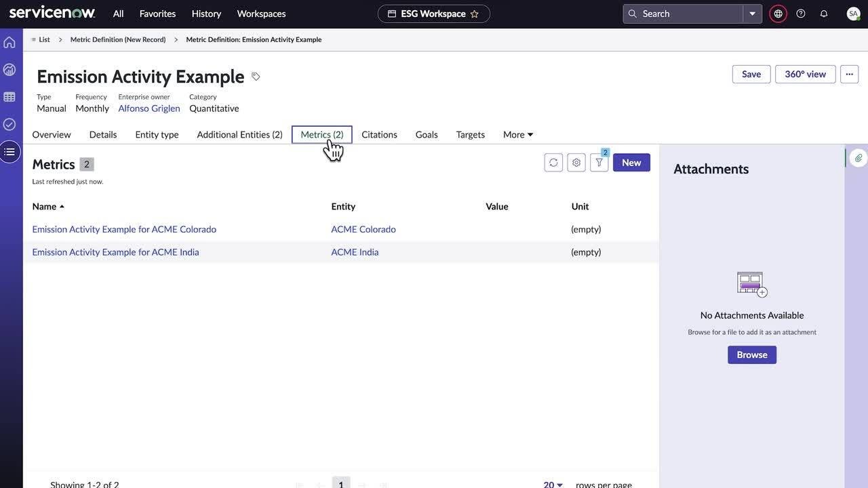Screen dimensions: 868x488
Task: Switch to the Targets tab
Action: pos(471,134)
